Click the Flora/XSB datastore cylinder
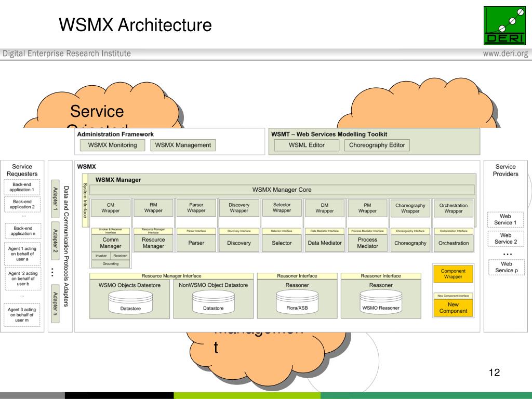 point(297,302)
